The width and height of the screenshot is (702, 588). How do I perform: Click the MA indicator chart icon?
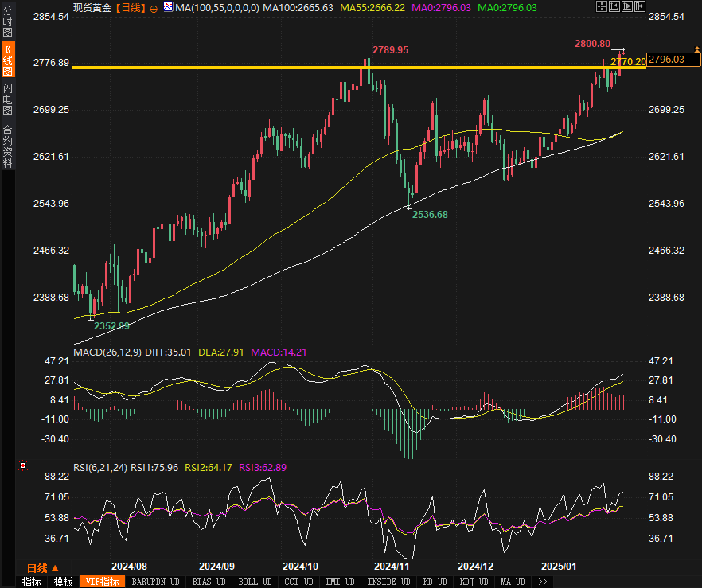[168, 7]
